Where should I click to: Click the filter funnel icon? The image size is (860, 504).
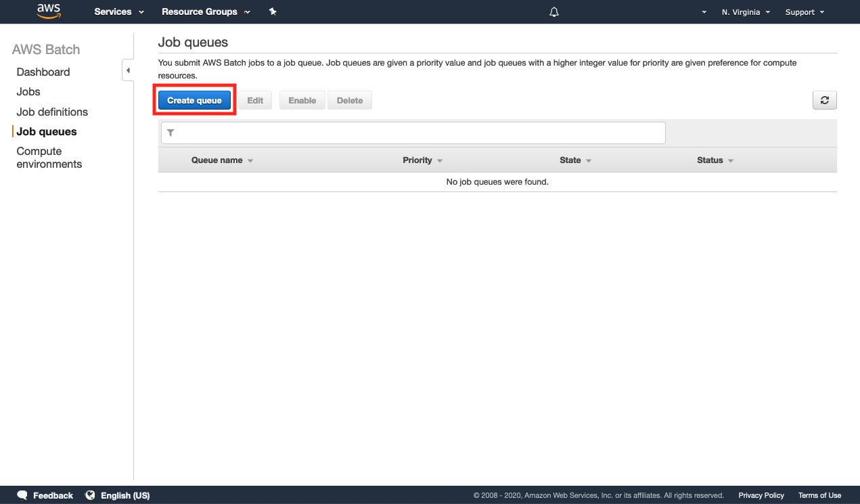coord(171,133)
